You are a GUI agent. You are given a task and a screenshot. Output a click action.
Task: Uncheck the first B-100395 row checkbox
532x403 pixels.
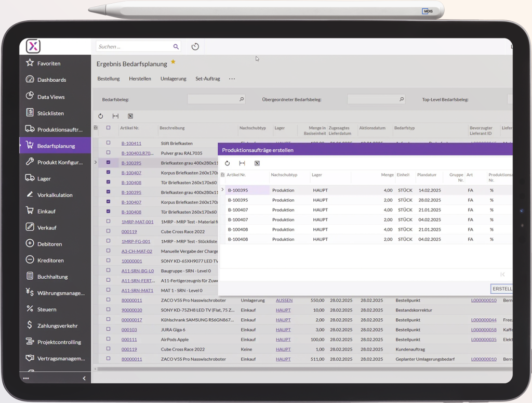[x=108, y=162]
